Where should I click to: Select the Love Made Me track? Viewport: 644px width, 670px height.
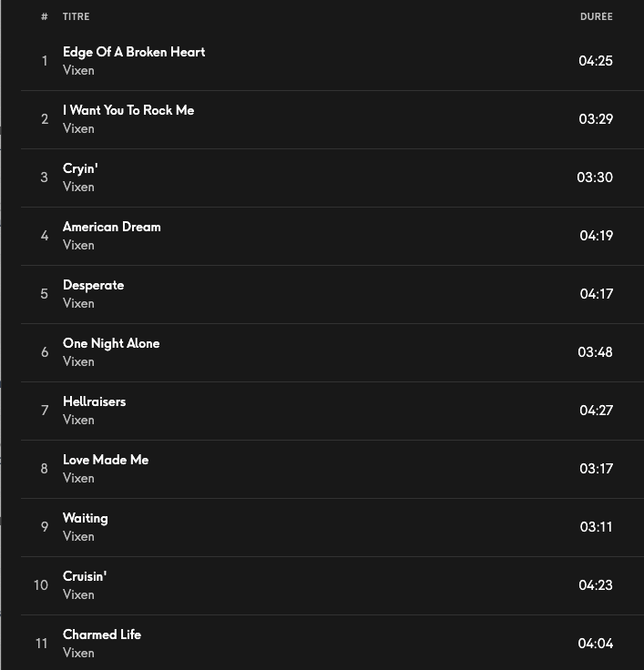106,460
